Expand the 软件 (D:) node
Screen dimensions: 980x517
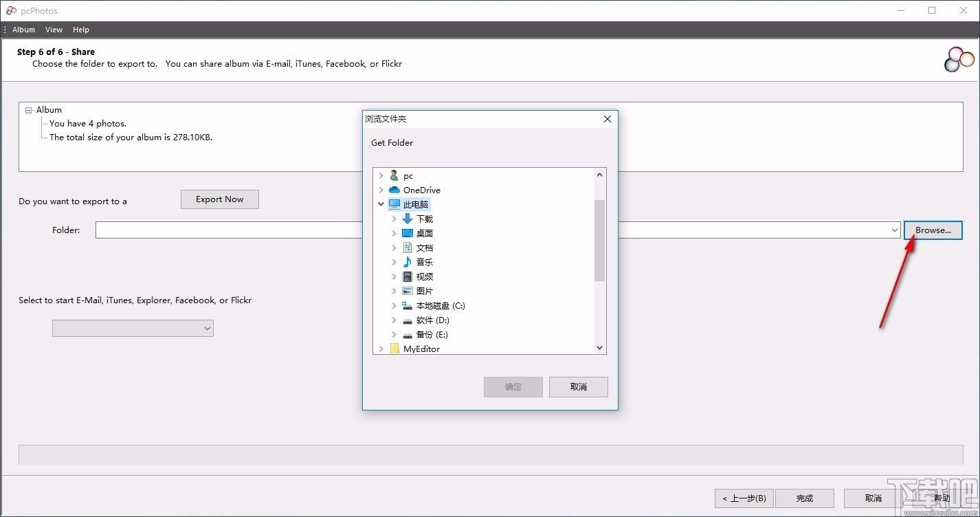pos(394,320)
